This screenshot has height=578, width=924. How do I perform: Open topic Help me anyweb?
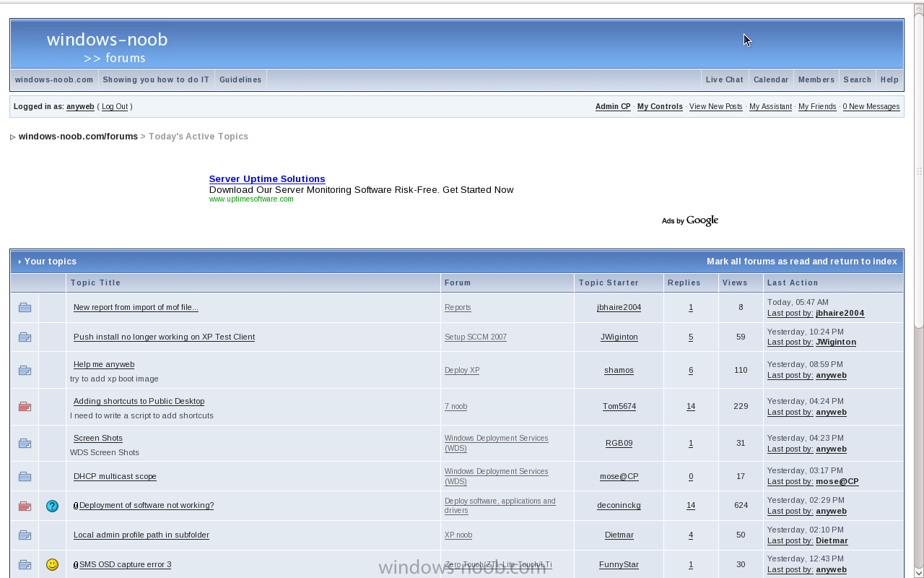(104, 365)
